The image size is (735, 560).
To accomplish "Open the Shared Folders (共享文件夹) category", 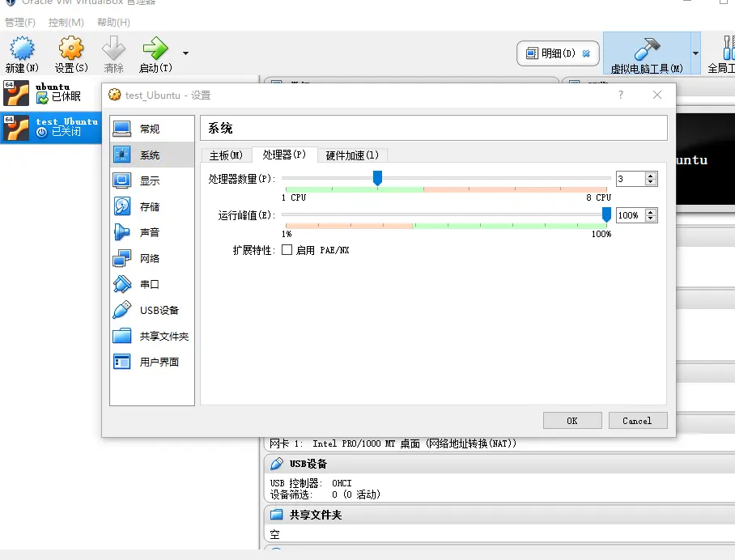I will click(x=152, y=336).
